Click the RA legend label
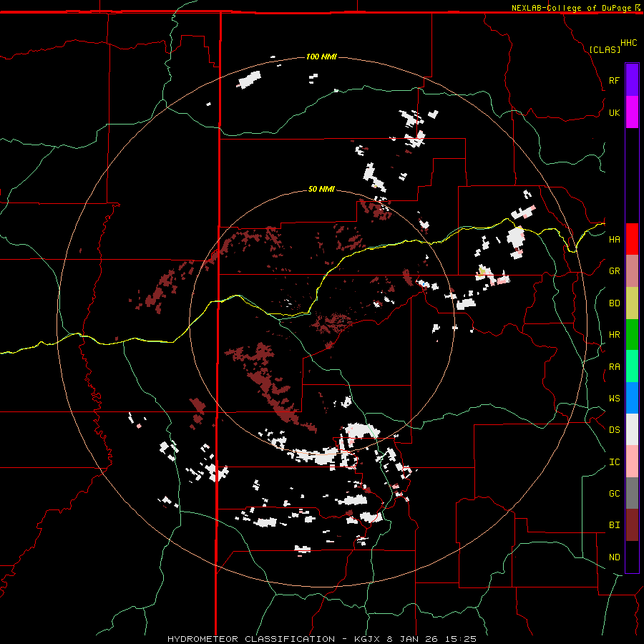The width and height of the screenshot is (644, 644). (614, 367)
